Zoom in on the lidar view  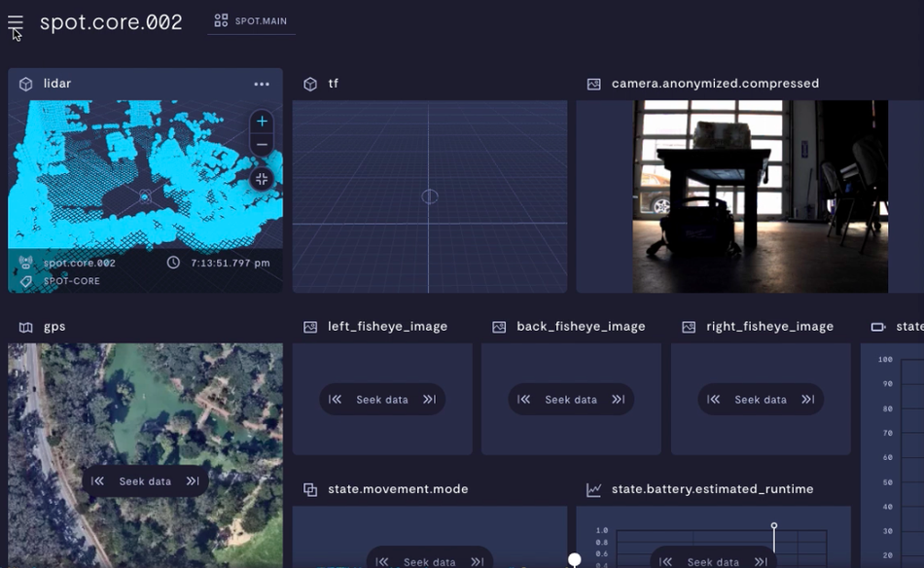point(262,122)
